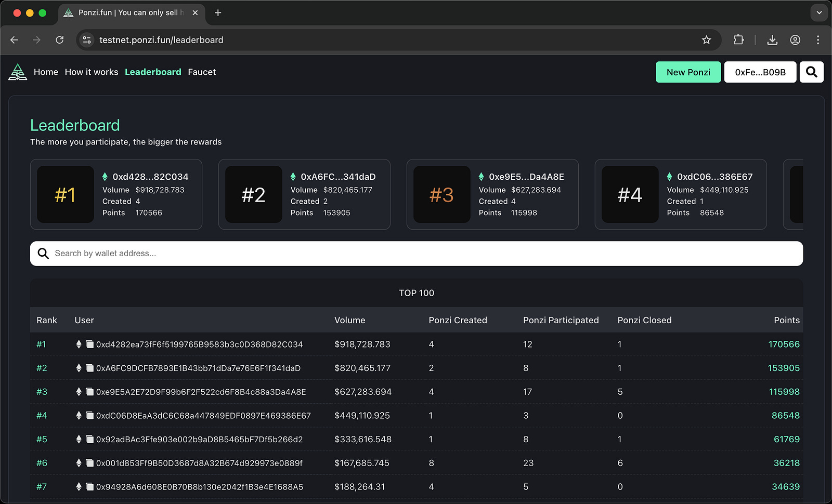This screenshot has width=832, height=504.
Task: Expand the tab search dropdown chevron
Action: (819, 12)
